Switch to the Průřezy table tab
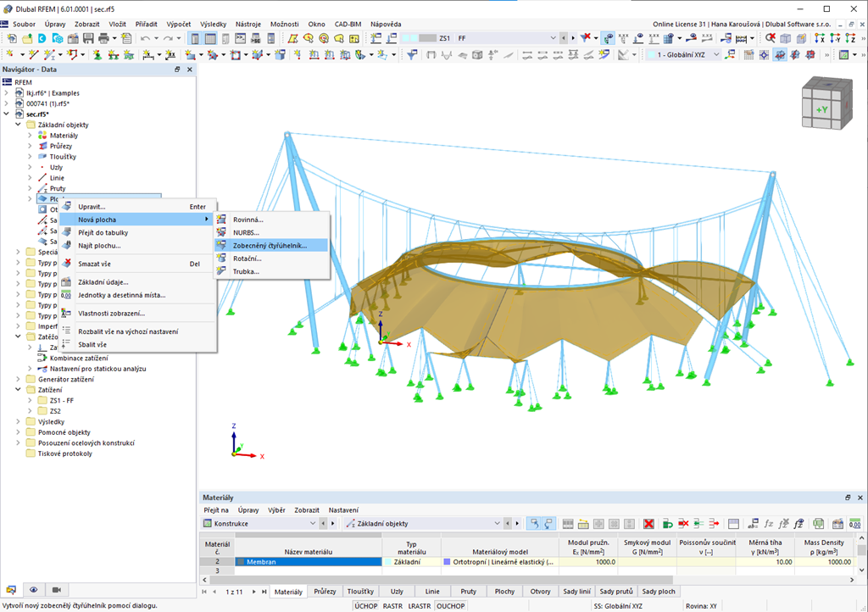Screen dimensions: 868x612 pos(325,591)
